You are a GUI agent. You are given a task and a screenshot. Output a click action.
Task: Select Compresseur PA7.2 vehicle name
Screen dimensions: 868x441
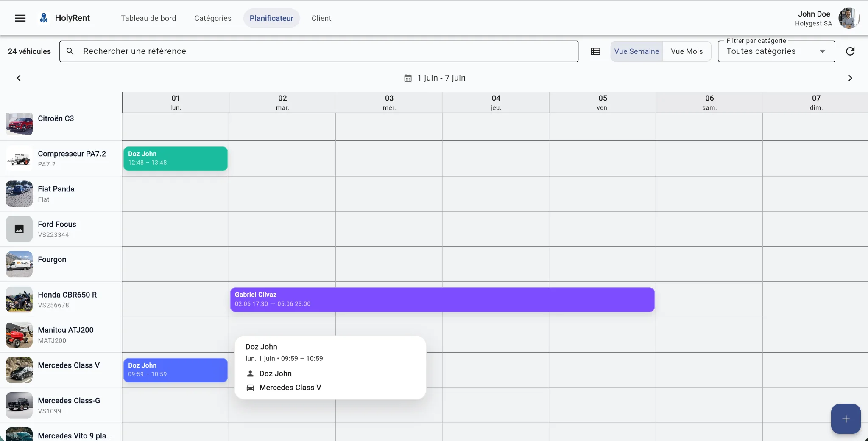[72, 154]
